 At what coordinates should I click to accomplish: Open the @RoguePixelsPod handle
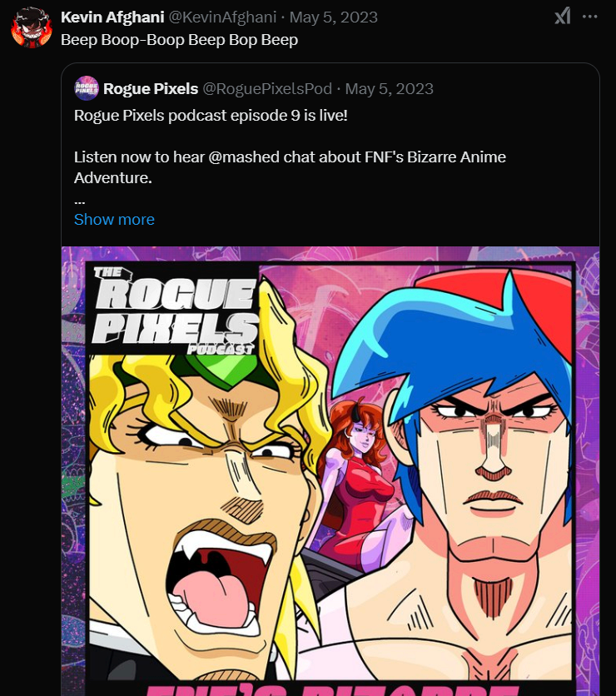click(x=267, y=88)
